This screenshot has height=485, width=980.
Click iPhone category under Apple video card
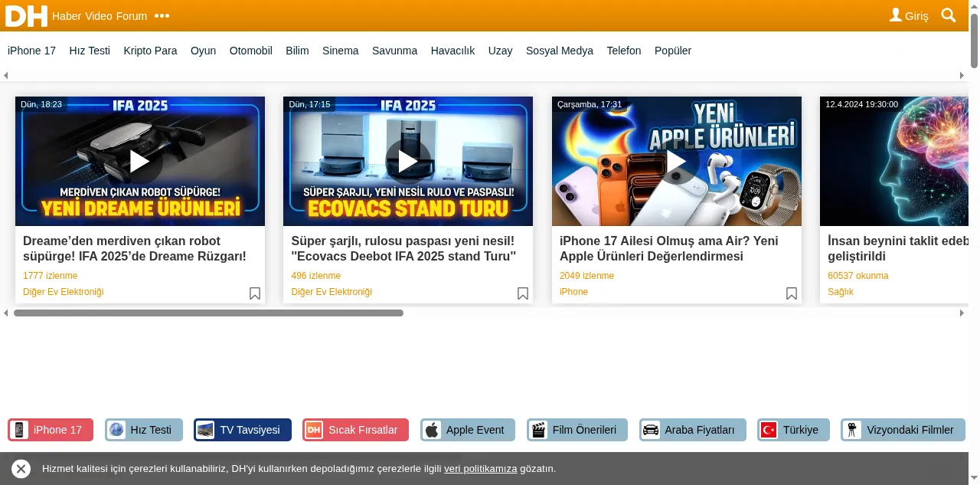(x=574, y=292)
